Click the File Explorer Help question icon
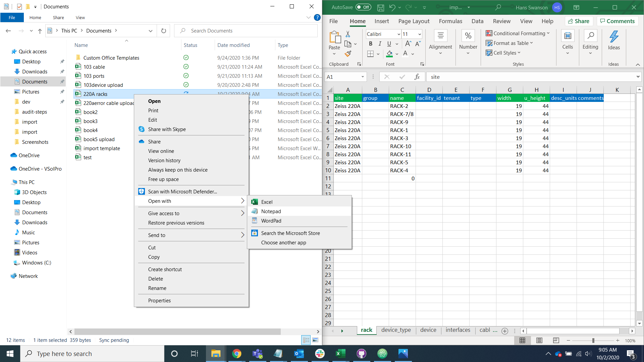 317,17
